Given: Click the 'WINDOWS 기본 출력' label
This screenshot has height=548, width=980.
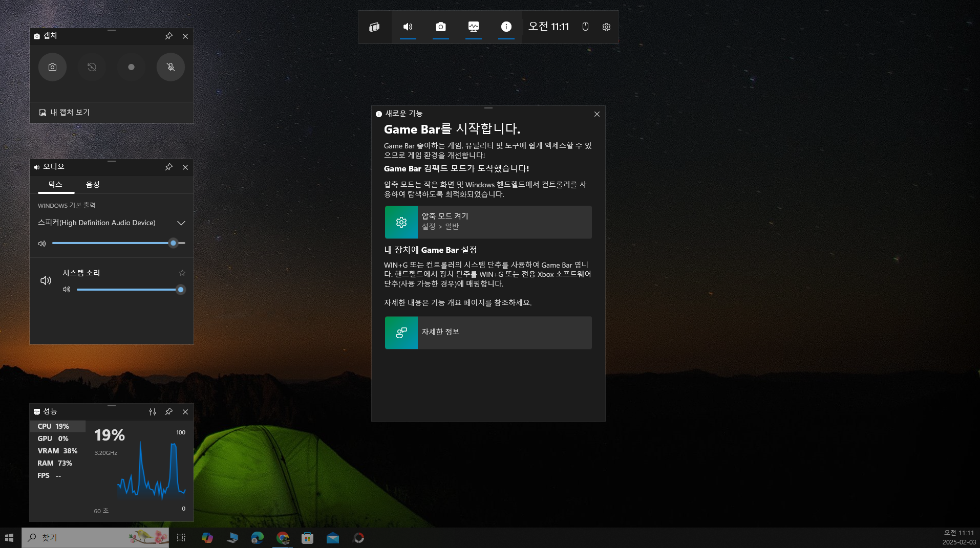Looking at the screenshot, I should [67, 206].
